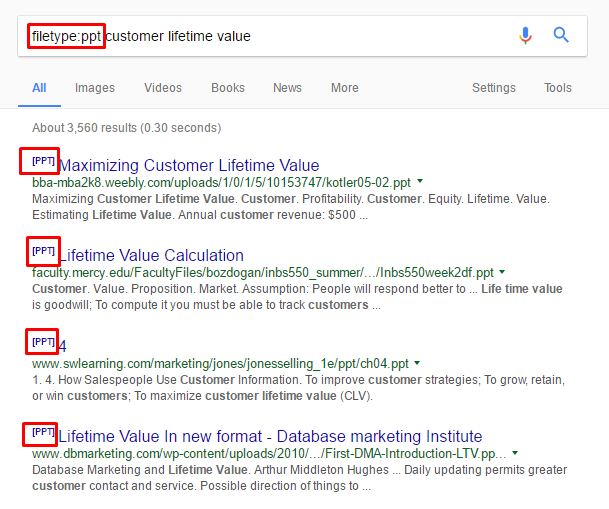609x509 pixels.
Task: Click the blue search magnifier icon
Action: pos(561,35)
